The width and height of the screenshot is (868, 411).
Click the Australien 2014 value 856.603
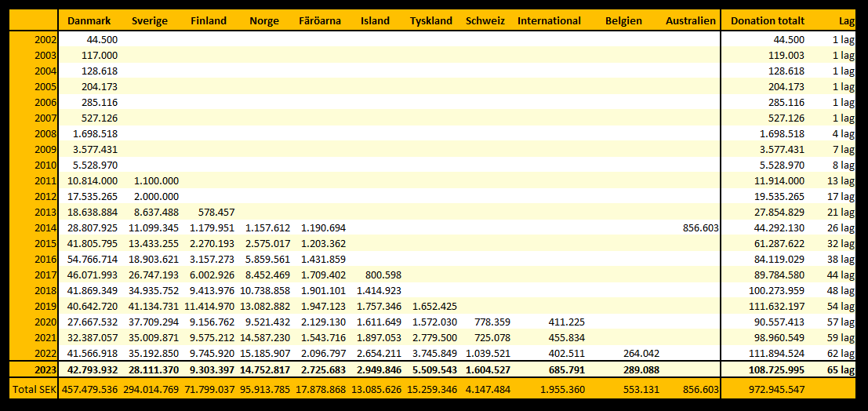point(701,227)
